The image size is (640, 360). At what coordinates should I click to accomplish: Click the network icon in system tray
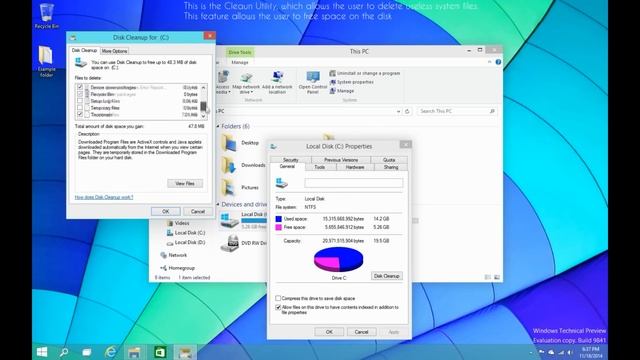click(561, 352)
